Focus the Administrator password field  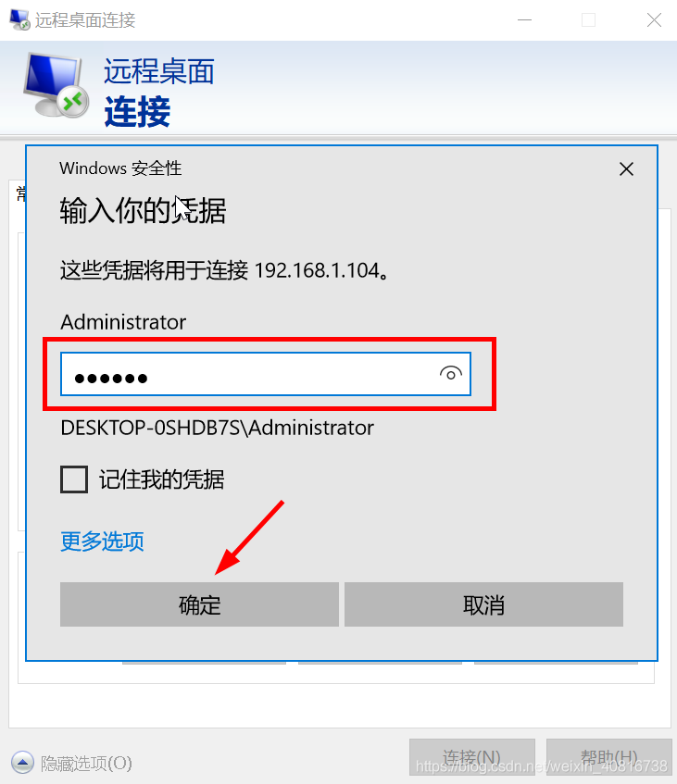(266, 374)
